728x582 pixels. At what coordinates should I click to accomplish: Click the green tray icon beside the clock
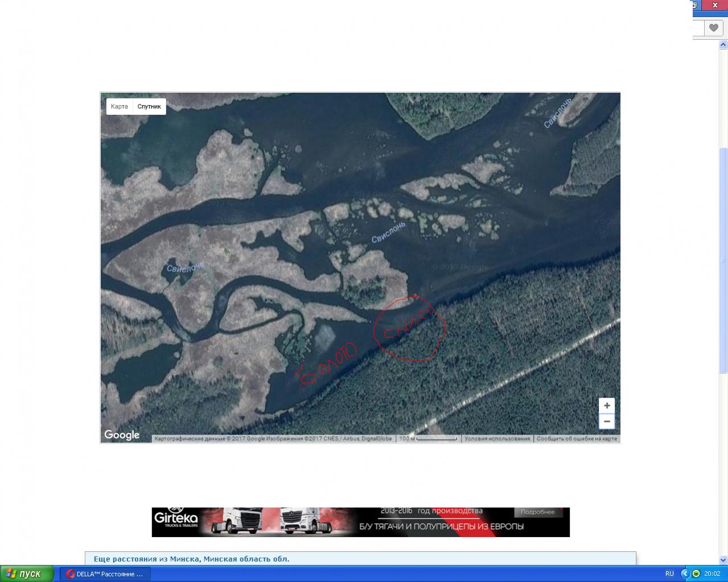pos(696,573)
